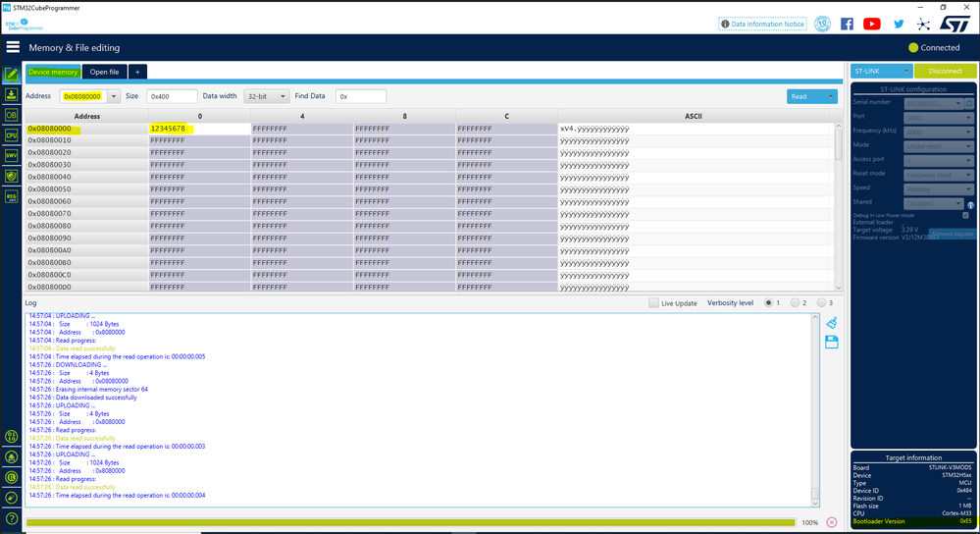Screen dimensions: 980x534
Task: Click the progress bar at bottom
Action: 411,522
